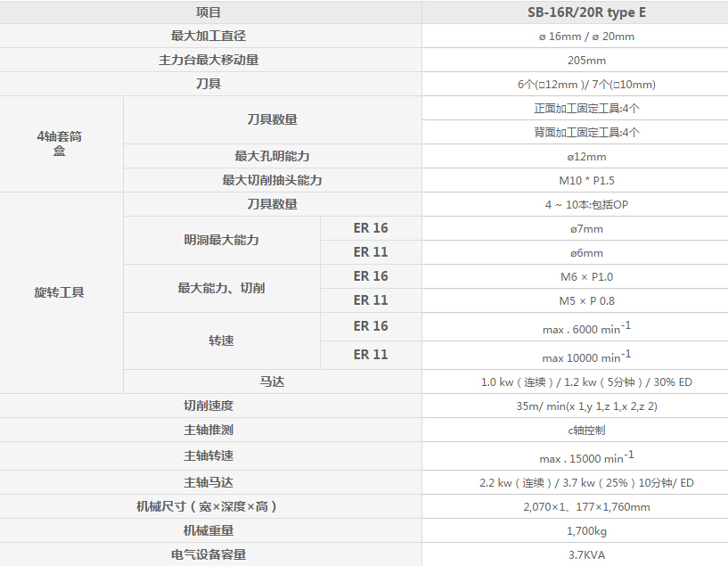Click the 205mm value for 主力台最大移动量
This screenshot has height=566, width=728.
click(x=574, y=61)
